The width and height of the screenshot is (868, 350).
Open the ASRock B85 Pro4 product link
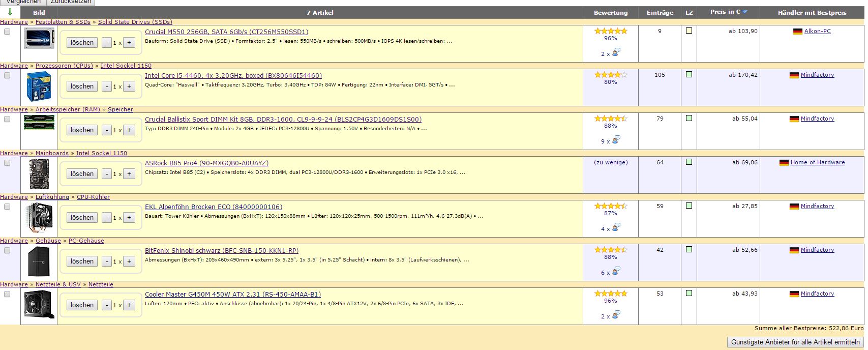[206, 163]
